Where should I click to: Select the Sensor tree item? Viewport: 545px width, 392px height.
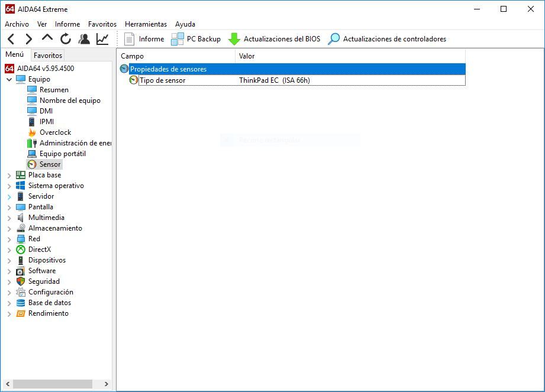(x=50, y=164)
